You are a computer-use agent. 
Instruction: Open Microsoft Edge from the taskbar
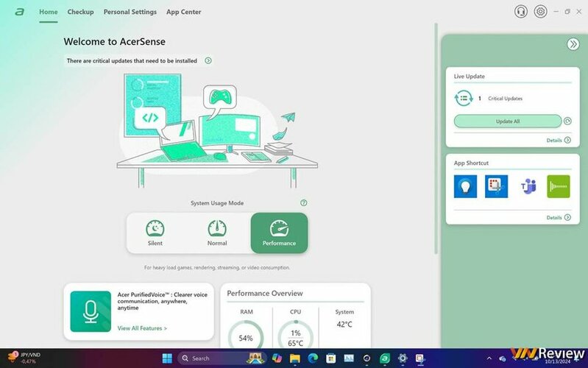(x=313, y=358)
